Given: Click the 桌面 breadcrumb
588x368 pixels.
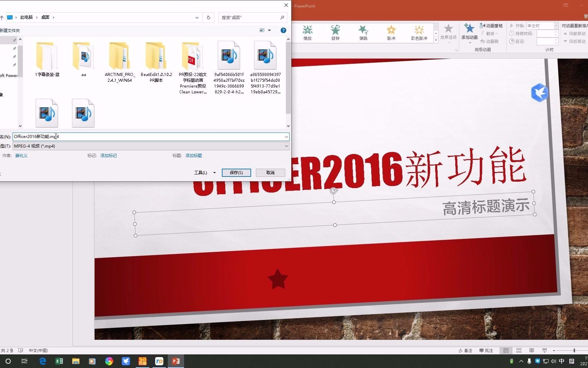Looking at the screenshot, I should pos(45,17).
